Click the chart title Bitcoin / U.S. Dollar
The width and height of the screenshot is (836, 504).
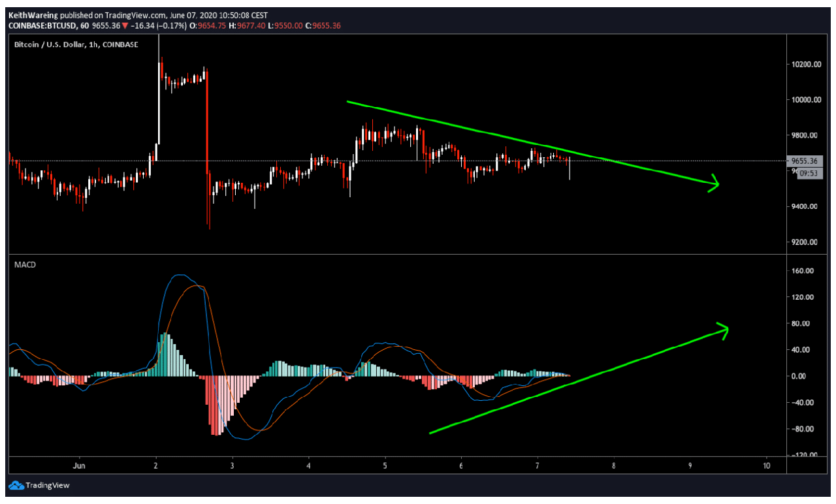(x=51, y=44)
